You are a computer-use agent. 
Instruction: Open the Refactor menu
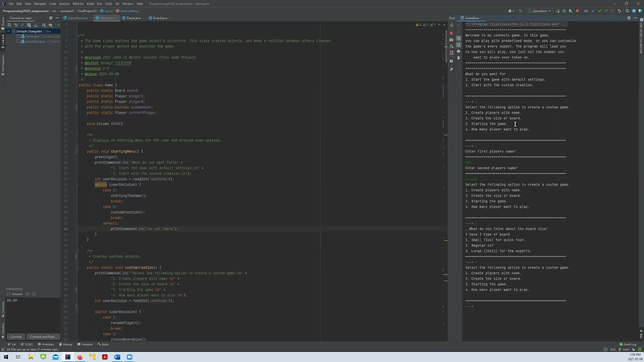(78, 4)
